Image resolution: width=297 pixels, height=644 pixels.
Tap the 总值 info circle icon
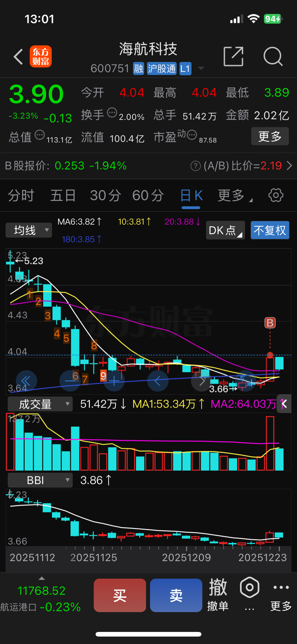40,135
